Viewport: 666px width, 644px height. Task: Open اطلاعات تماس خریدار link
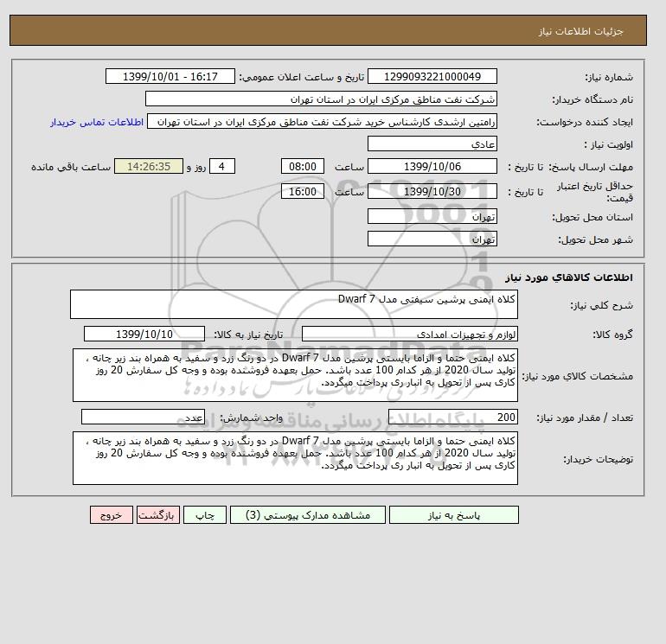coord(97,122)
